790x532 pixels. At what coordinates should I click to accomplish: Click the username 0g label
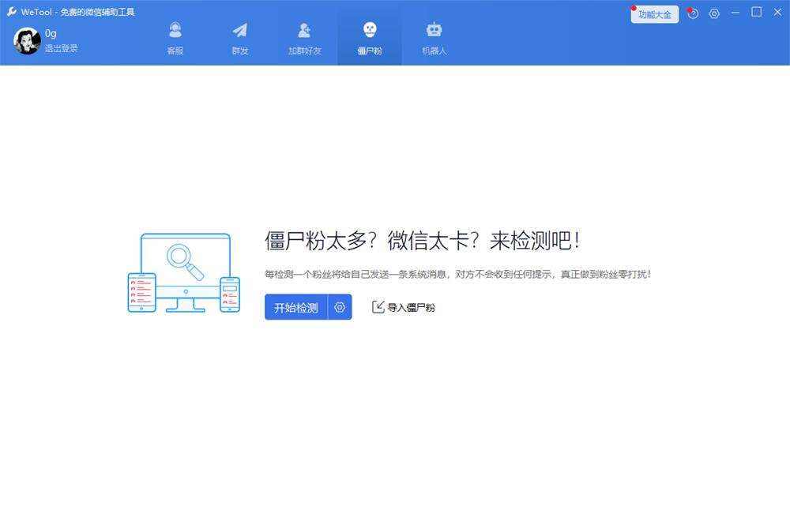(51, 33)
